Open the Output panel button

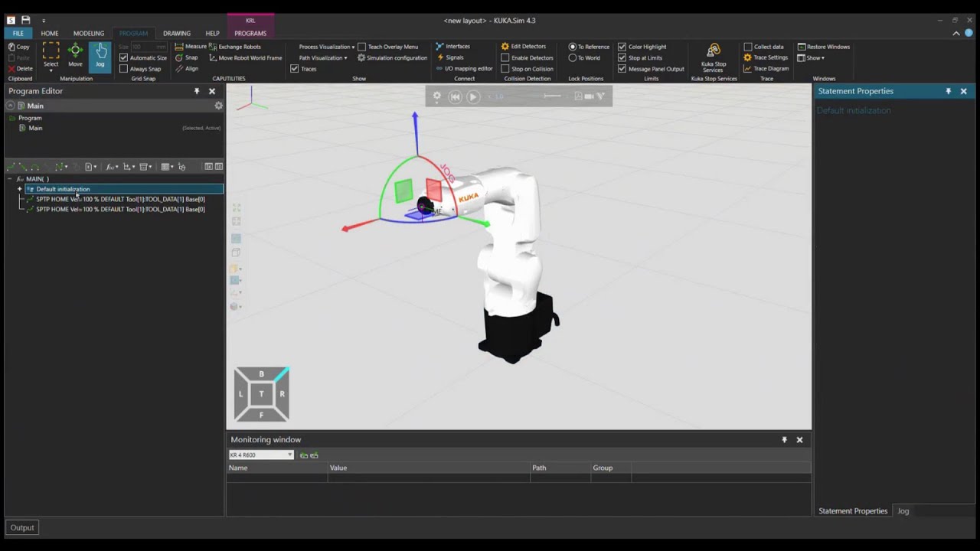(22, 527)
